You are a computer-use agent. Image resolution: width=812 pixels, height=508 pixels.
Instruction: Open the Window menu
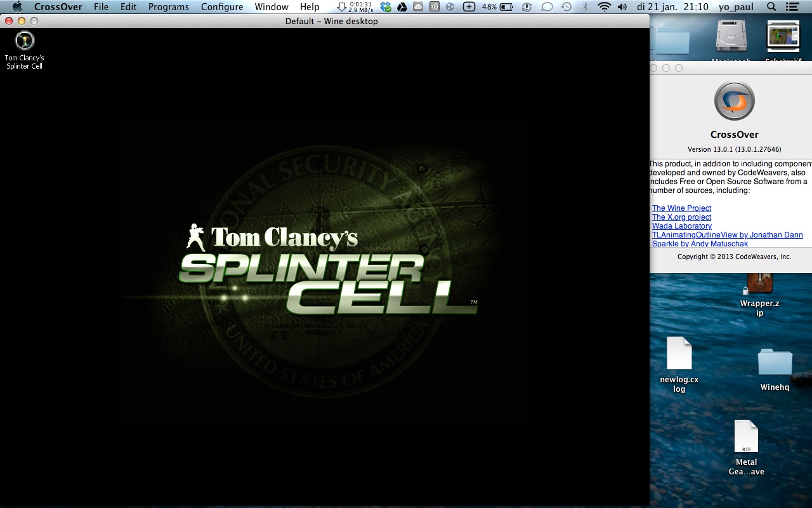[x=272, y=7]
